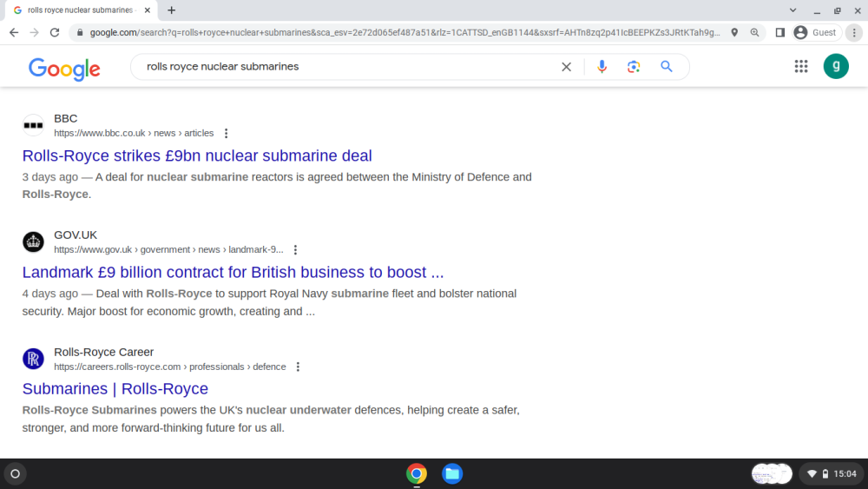Submit search with blue magnifier icon
This screenshot has width=868, height=489.
click(667, 67)
